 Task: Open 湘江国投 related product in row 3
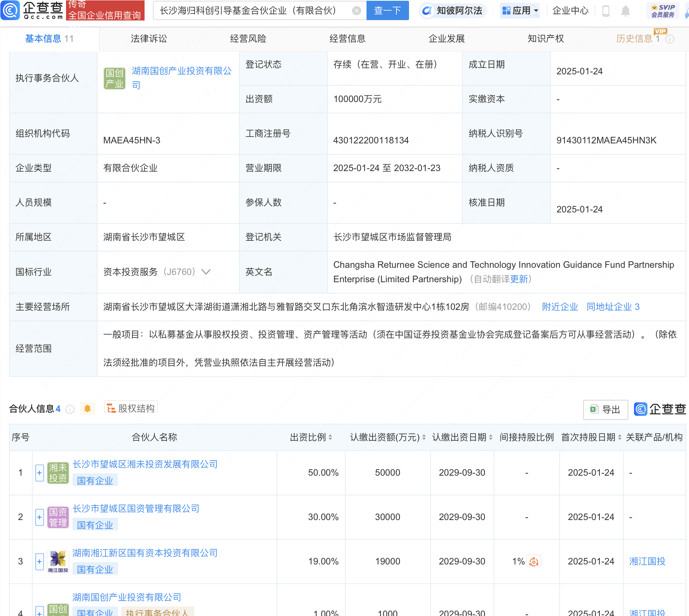tap(647, 561)
